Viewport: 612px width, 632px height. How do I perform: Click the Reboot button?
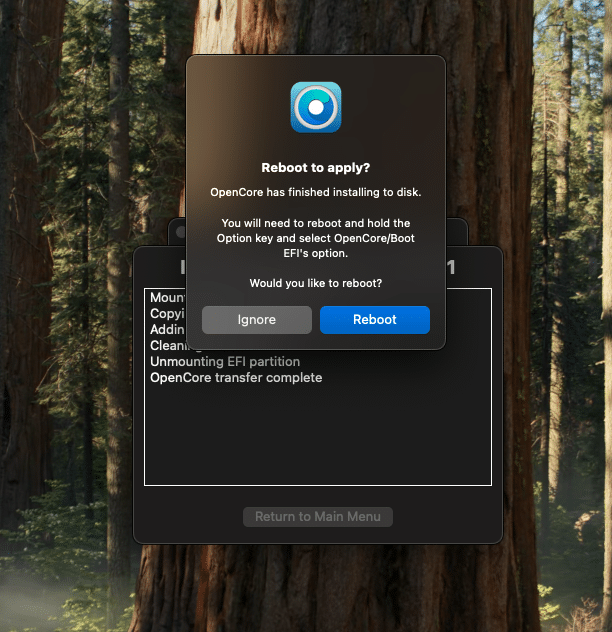click(x=375, y=320)
